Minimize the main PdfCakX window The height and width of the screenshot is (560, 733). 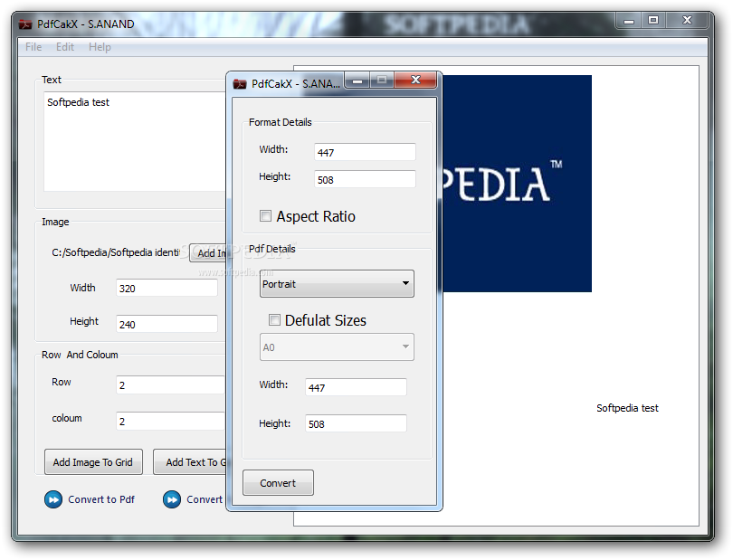[x=629, y=21]
